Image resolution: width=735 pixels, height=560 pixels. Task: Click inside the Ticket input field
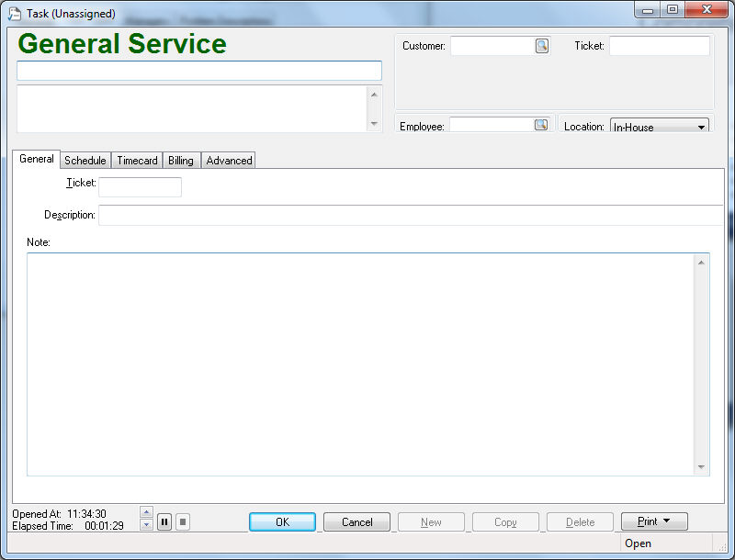(140, 186)
